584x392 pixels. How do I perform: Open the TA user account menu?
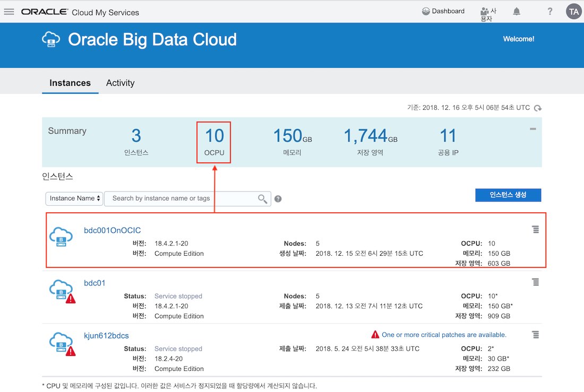pyautogui.click(x=573, y=11)
